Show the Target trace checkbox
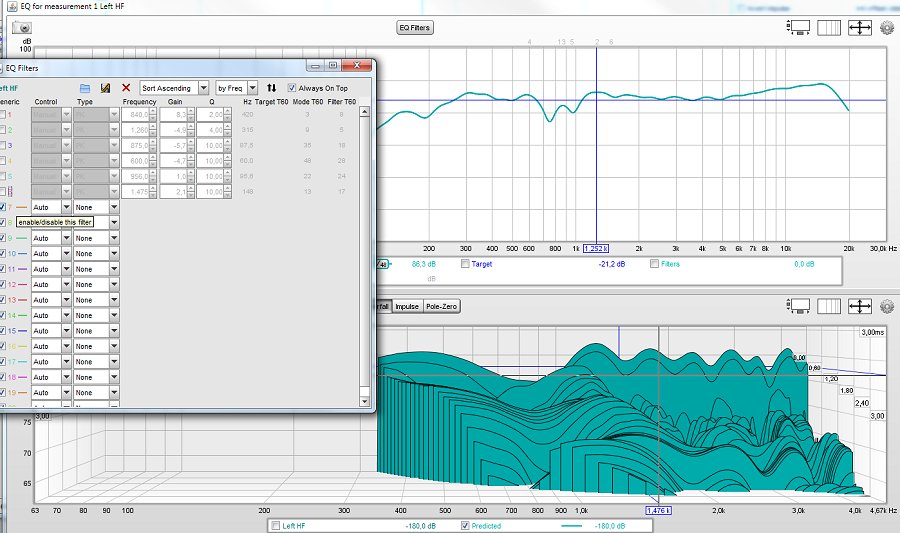 [465, 264]
